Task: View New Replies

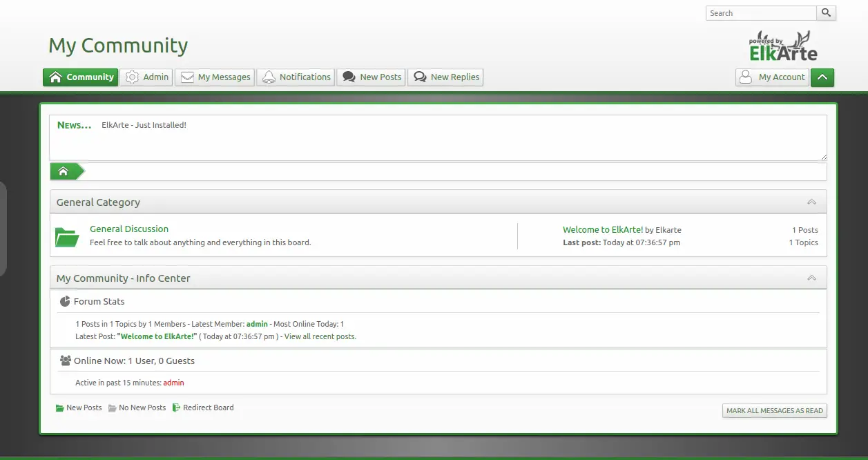Action: click(445, 77)
